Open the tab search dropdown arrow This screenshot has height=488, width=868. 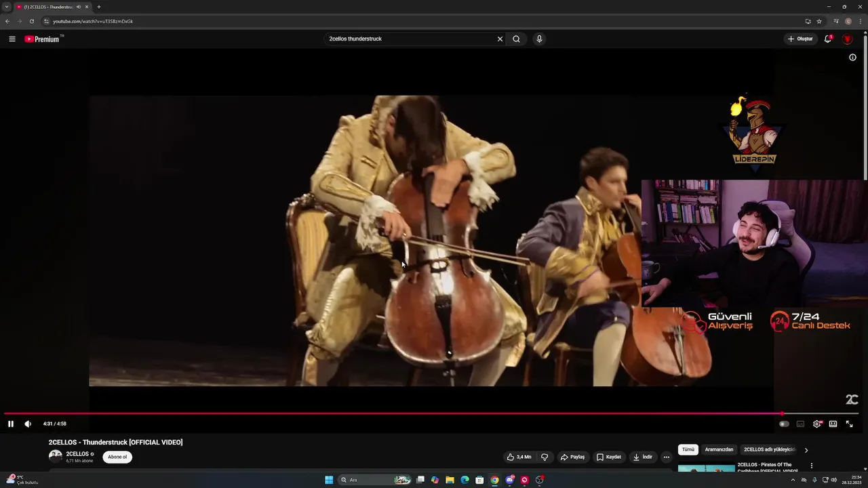[x=7, y=7]
